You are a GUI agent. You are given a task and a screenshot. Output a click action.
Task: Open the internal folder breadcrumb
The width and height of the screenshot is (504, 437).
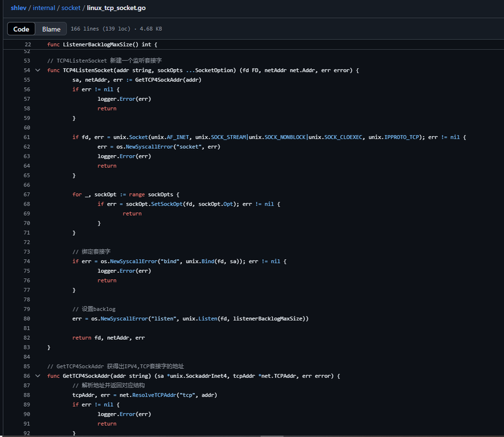43,8
